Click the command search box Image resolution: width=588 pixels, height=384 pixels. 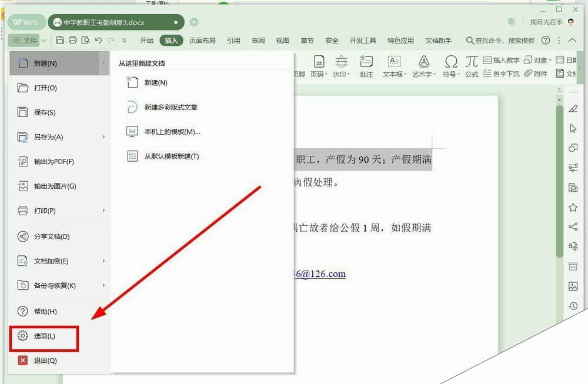(x=500, y=41)
